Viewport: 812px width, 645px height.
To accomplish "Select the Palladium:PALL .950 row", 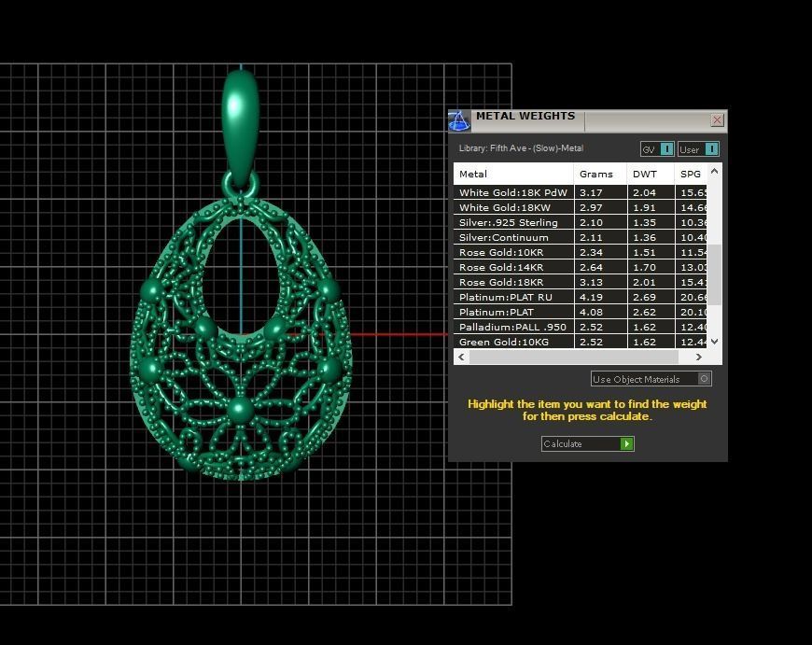I will coord(580,328).
